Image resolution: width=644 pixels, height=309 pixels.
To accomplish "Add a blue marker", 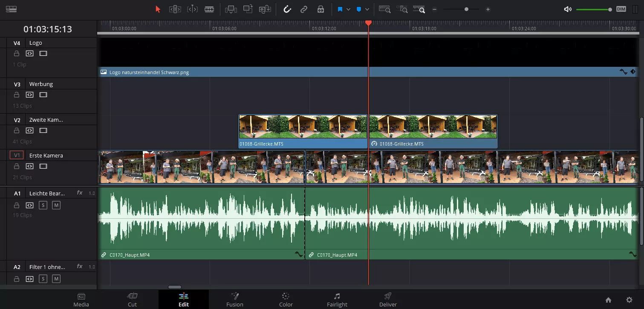I will (x=359, y=9).
